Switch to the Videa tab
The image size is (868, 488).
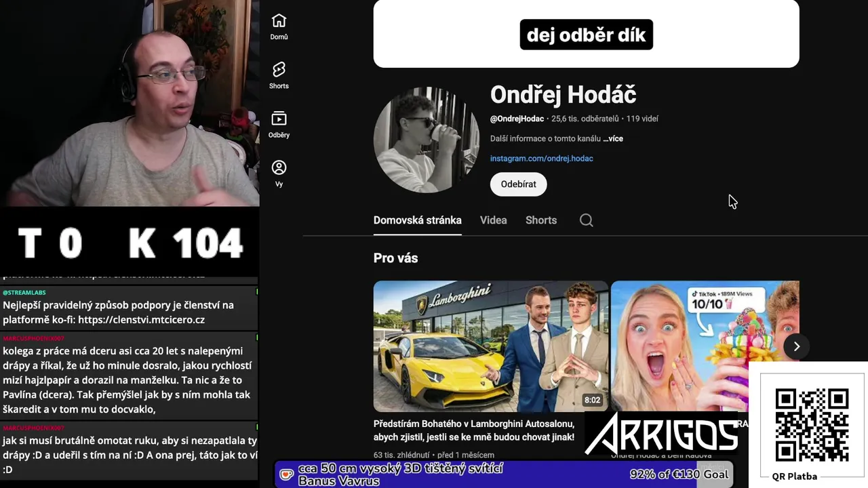pyautogui.click(x=494, y=220)
